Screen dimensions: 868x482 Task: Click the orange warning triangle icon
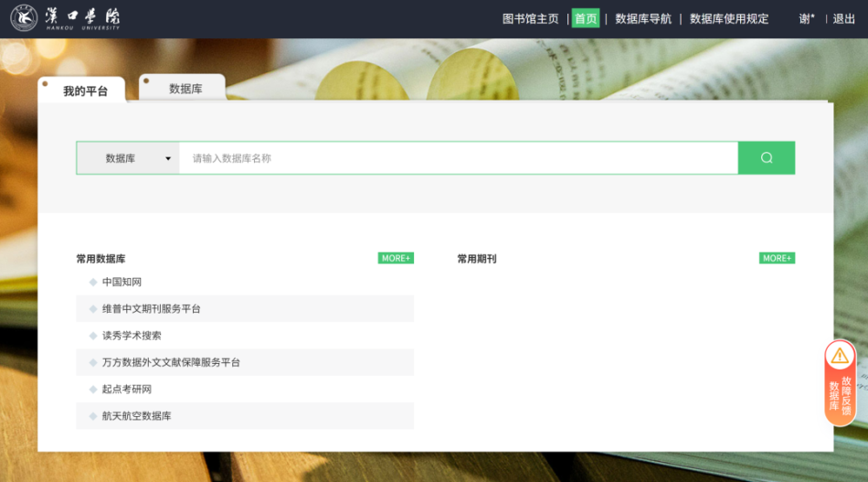click(840, 356)
